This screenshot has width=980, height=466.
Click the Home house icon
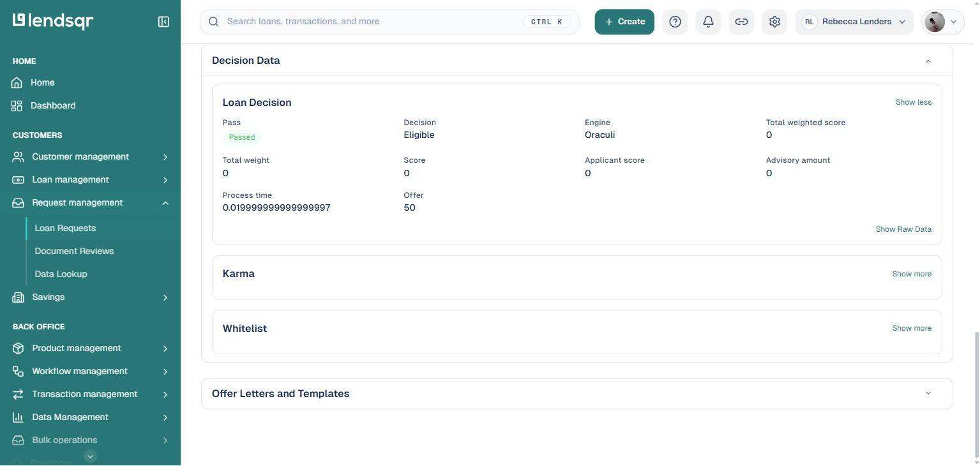click(x=17, y=83)
